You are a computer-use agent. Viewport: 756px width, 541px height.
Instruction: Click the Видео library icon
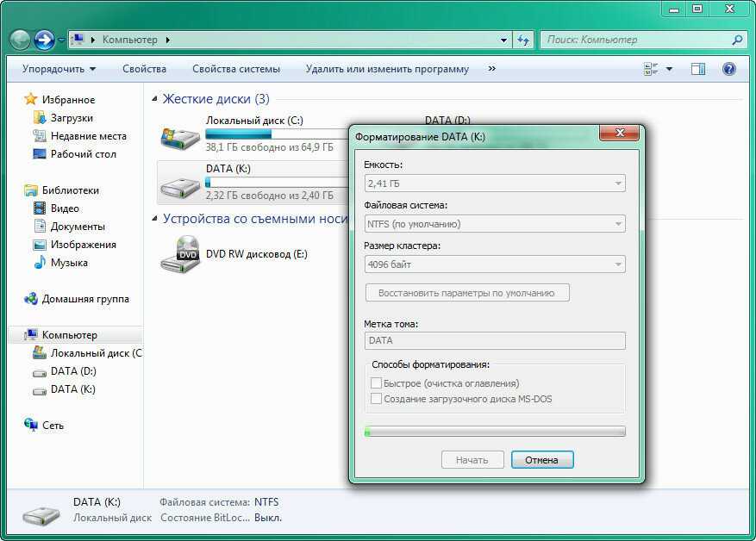39,208
